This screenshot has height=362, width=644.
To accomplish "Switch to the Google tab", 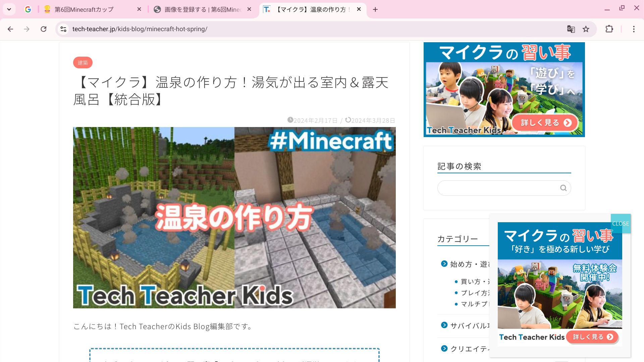I will (x=28, y=9).
